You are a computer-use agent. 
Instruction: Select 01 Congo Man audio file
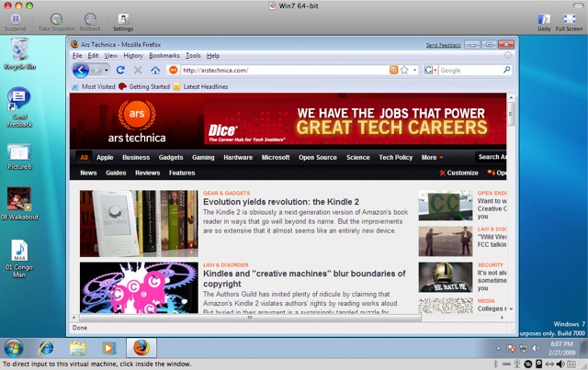19,259
